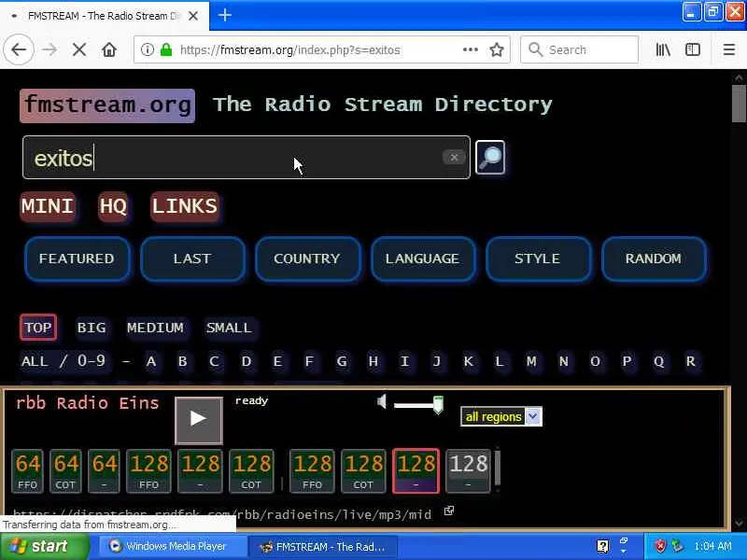Click the page vertical scrollbar thumb

point(739,104)
